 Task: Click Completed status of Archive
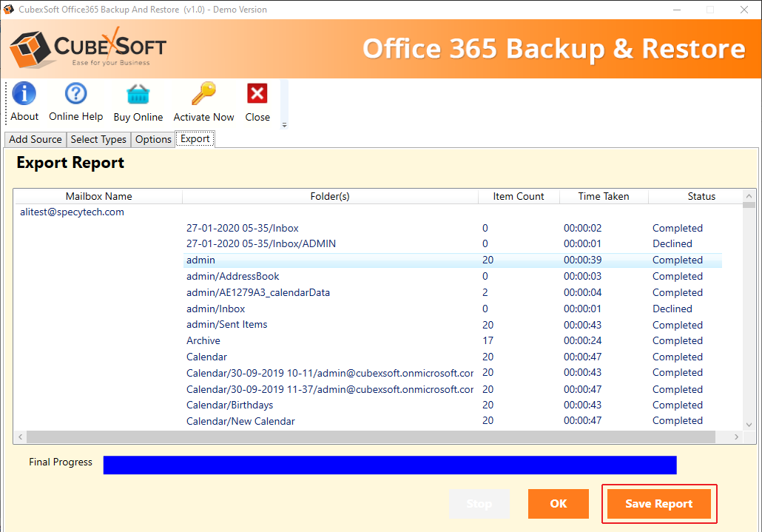tap(678, 340)
